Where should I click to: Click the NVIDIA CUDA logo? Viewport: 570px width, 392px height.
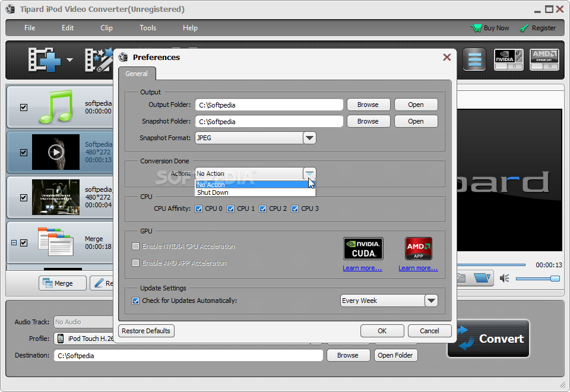pyautogui.click(x=363, y=248)
